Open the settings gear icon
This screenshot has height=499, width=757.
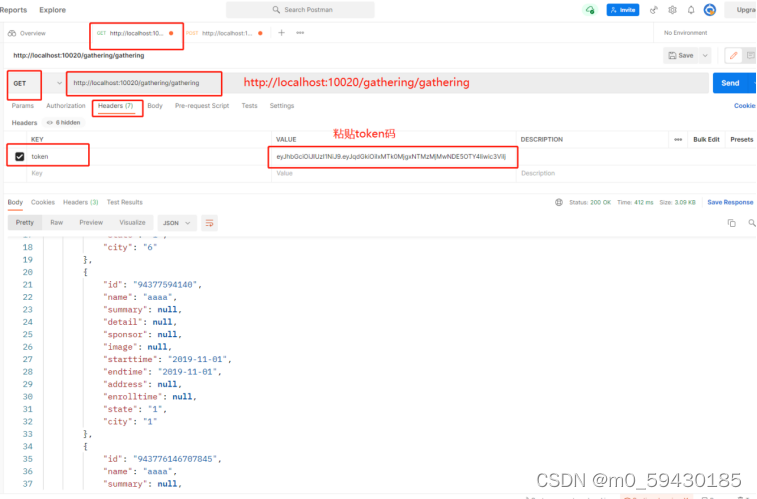[x=673, y=10]
